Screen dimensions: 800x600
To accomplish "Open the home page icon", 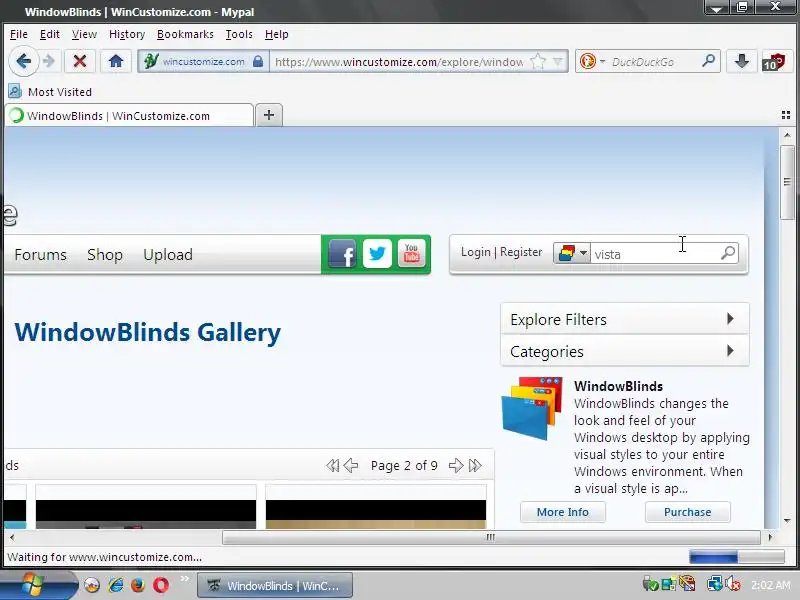I will pyautogui.click(x=116, y=62).
